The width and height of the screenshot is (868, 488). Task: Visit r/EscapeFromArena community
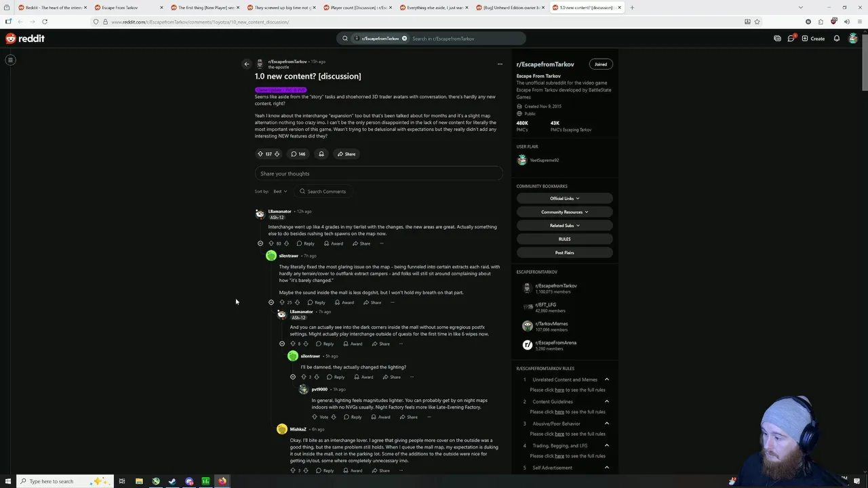click(x=556, y=343)
